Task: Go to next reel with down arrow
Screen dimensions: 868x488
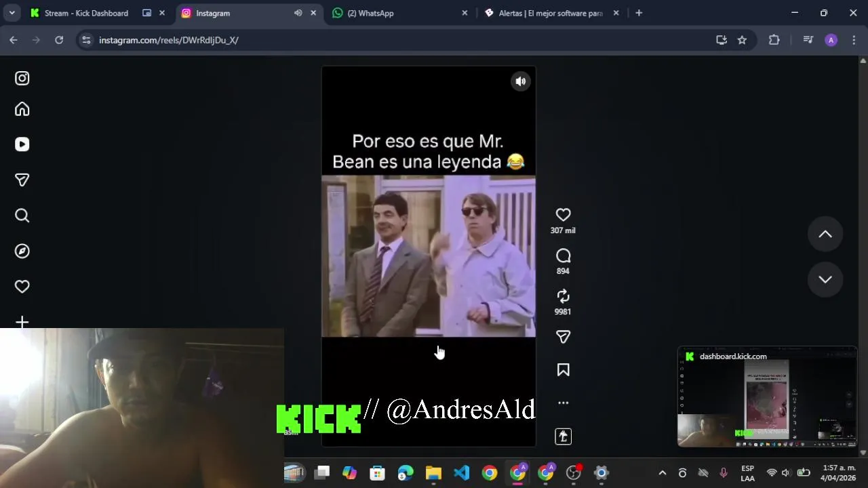Action: pos(825,279)
